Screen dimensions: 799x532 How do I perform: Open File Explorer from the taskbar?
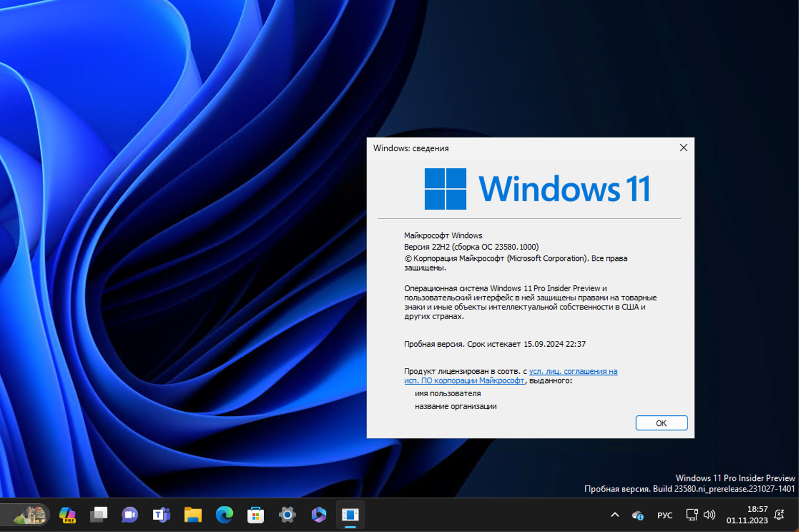pos(192,515)
